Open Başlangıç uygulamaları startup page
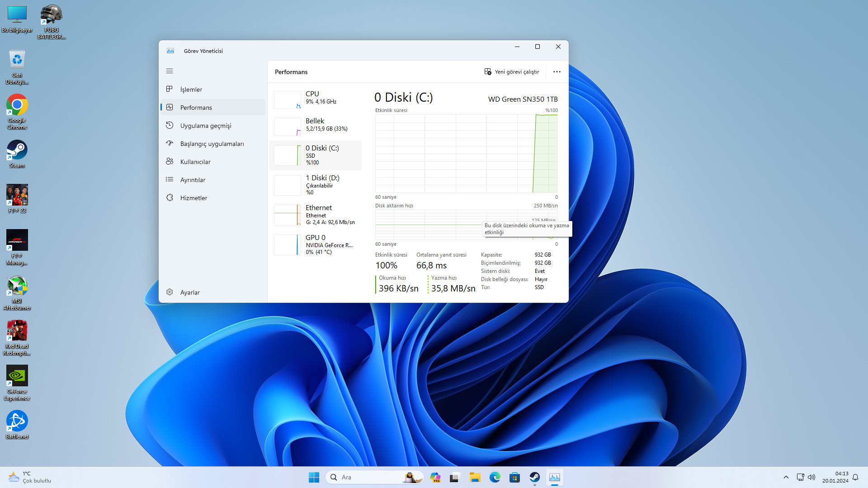The image size is (868, 488). (x=212, y=144)
